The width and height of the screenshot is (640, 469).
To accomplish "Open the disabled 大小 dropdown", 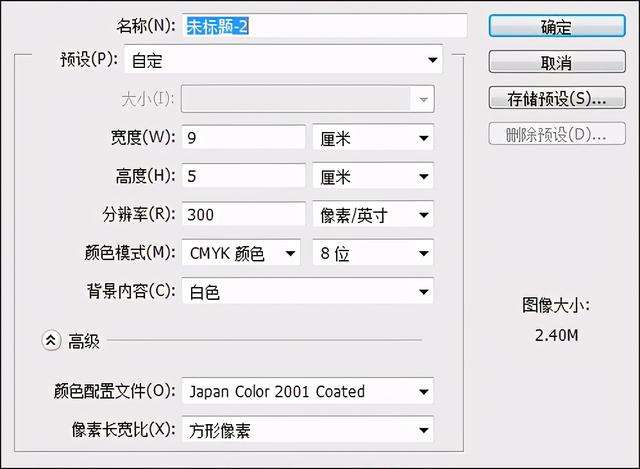I will click(308, 99).
